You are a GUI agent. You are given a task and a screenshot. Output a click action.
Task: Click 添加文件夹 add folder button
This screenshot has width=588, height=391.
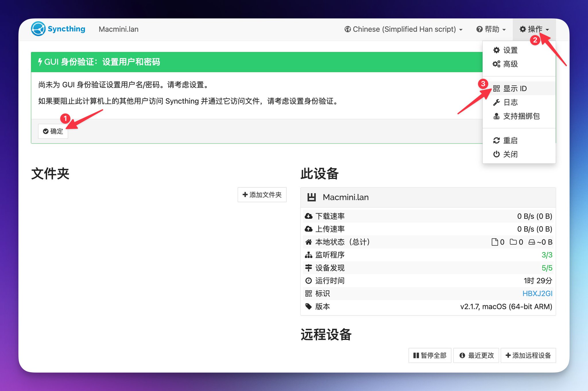coord(262,195)
